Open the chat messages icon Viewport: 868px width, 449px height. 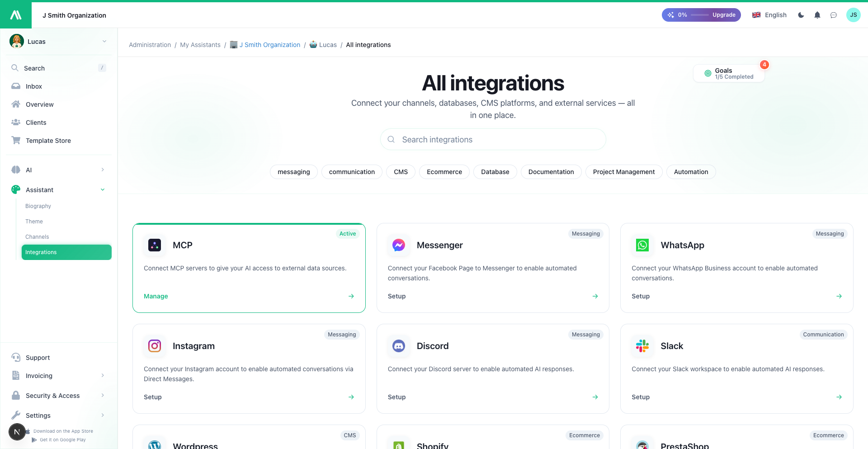[834, 15]
